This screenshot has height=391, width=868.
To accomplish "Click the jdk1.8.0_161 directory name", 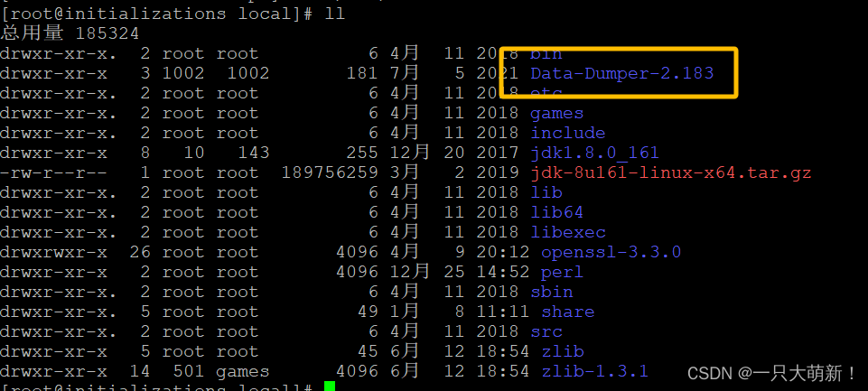I will (x=595, y=153).
